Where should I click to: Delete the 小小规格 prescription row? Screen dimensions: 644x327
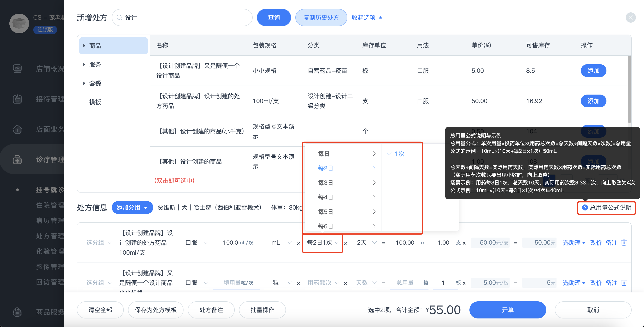coord(624,283)
